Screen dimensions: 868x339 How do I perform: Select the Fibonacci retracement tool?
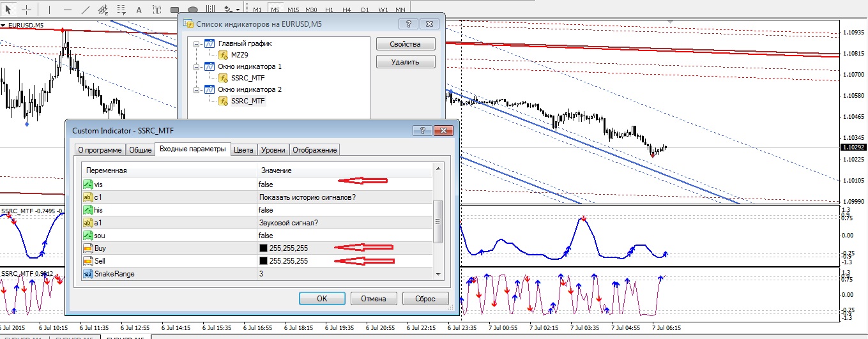(x=121, y=10)
